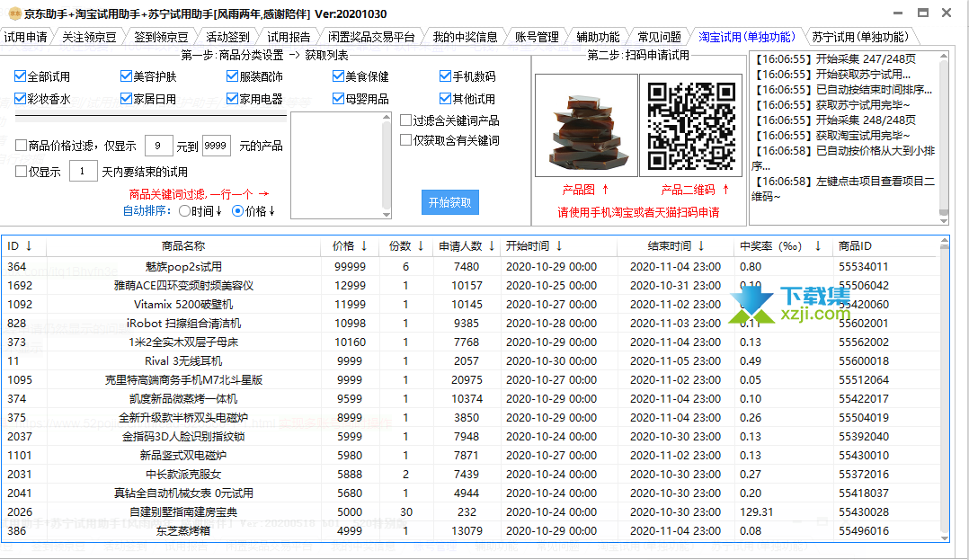Sort by 开始时间 column header

coord(559,246)
